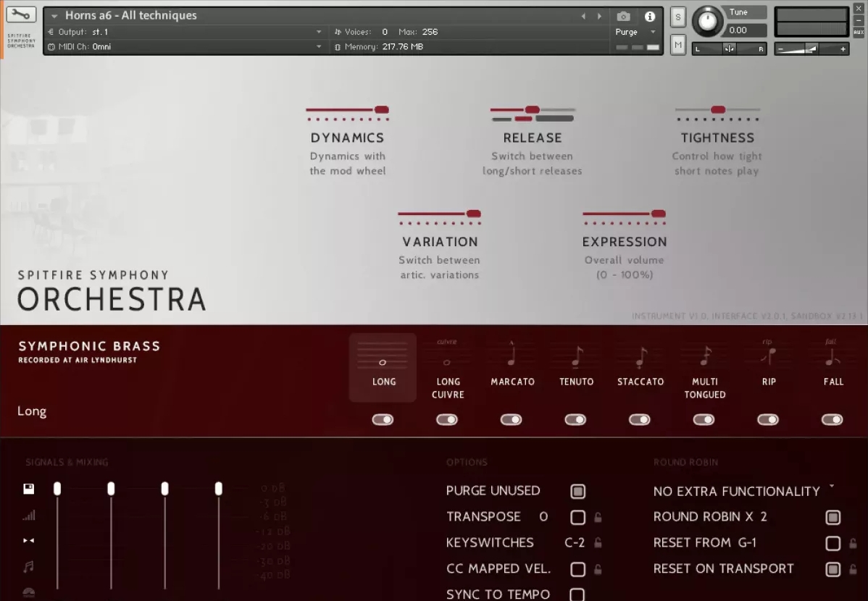Screen dimensions: 868x601
Task: Click the CC Mapped Vel. lock icon
Action: (x=598, y=569)
